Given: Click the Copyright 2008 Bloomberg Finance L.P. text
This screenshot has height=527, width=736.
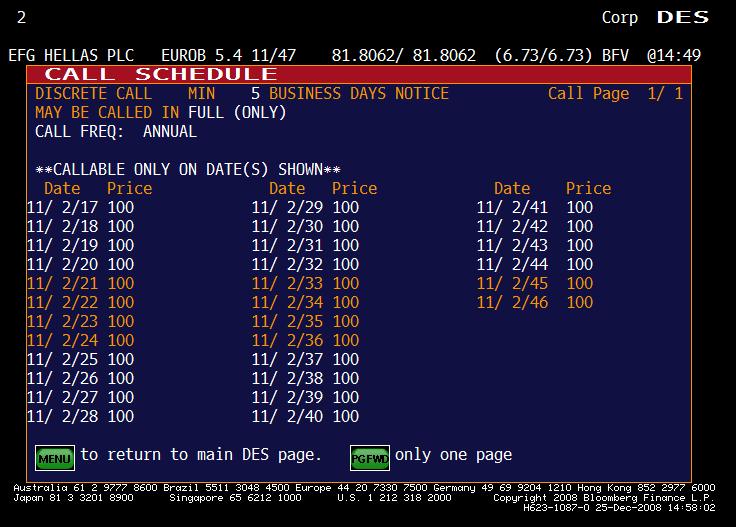Looking at the screenshot, I should (604, 497).
